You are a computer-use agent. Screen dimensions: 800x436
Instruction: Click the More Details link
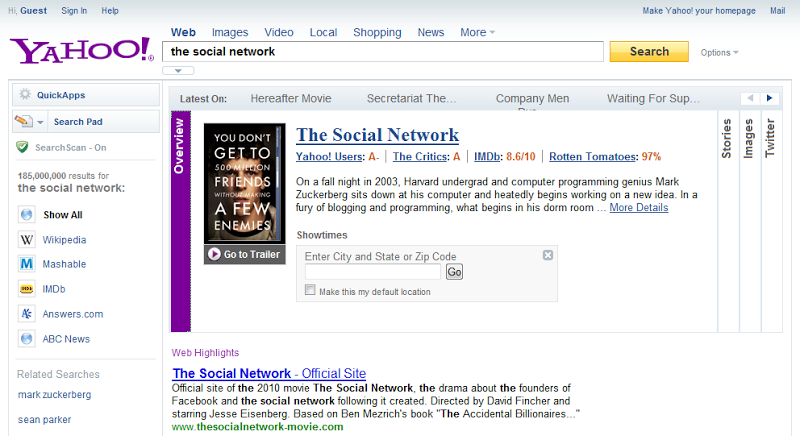(x=639, y=208)
